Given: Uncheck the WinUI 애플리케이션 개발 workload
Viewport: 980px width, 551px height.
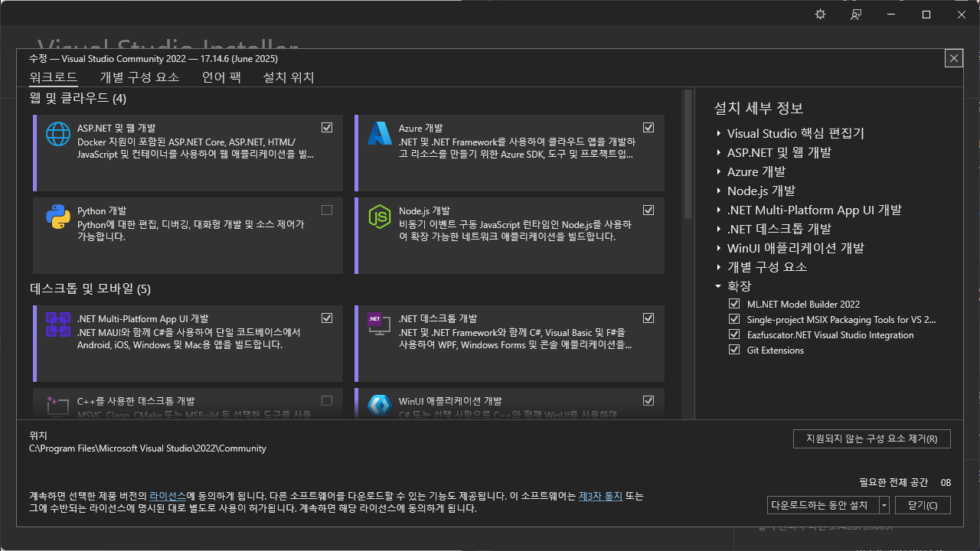Looking at the screenshot, I should (648, 400).
